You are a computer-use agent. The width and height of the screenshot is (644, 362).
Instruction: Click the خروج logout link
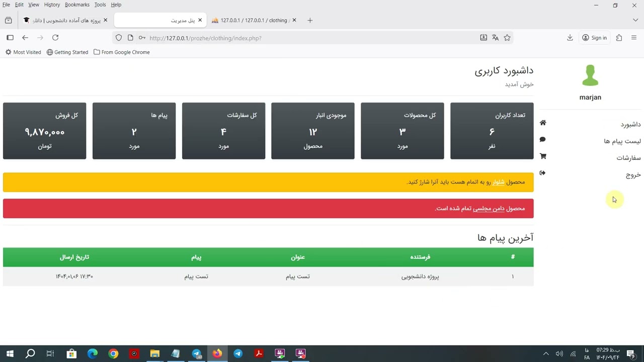633,174
